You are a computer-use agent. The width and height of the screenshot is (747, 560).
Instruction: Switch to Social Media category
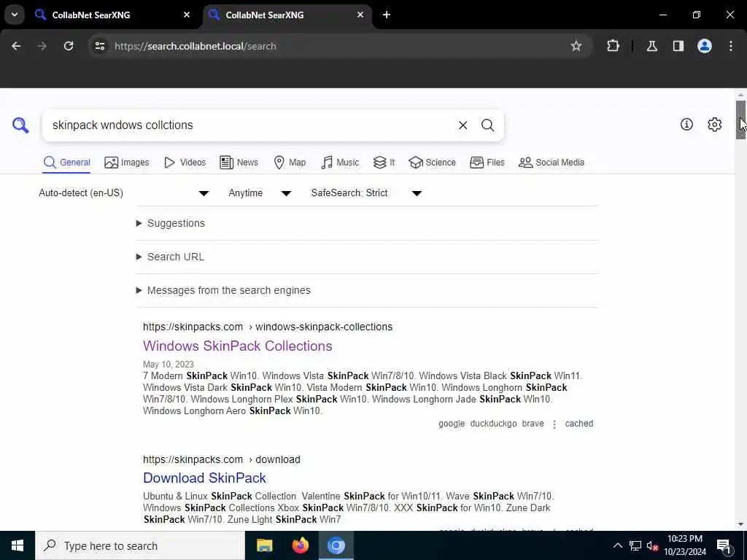[x=551, y=163]
